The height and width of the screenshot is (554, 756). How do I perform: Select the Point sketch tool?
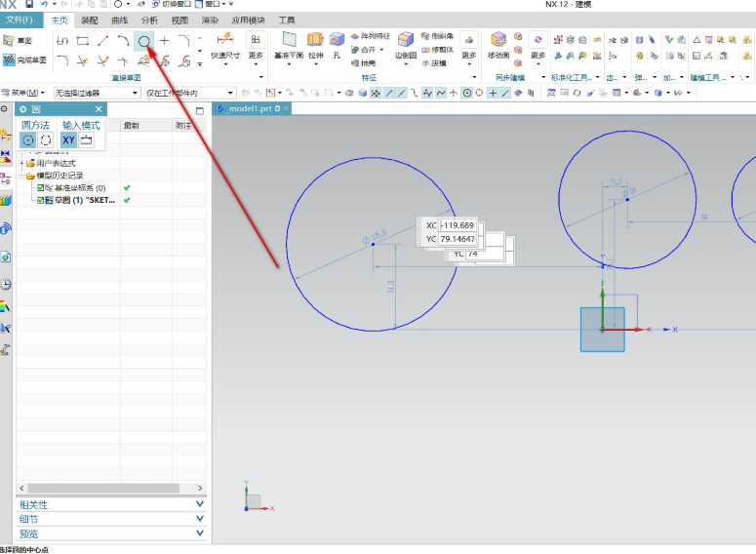coord(164,41)
